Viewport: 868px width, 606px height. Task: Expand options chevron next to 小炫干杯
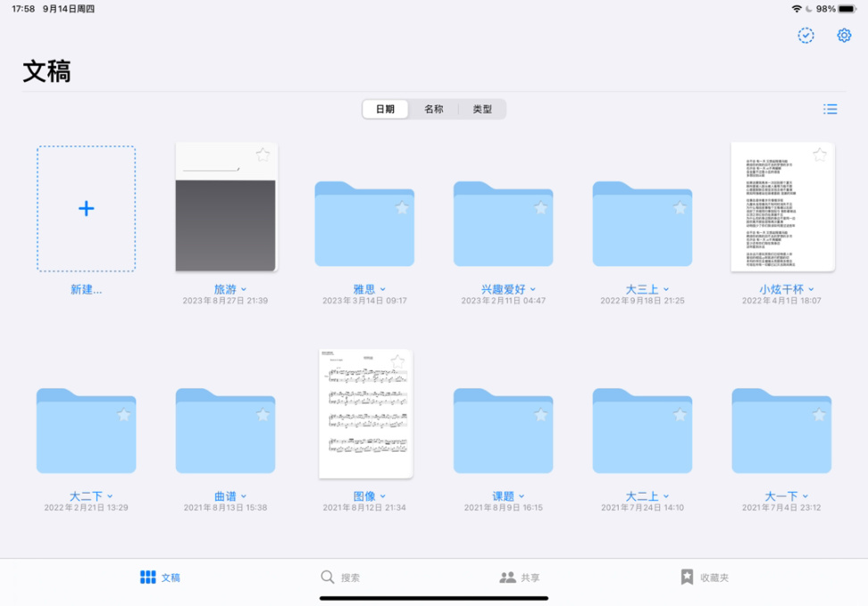pos(811,289)
